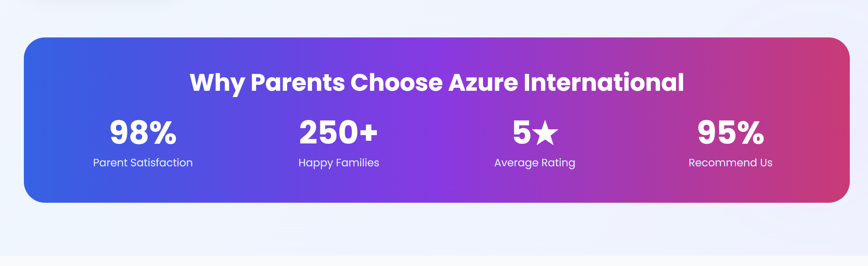Open the Average Rating label

click(x=534, y=163)
